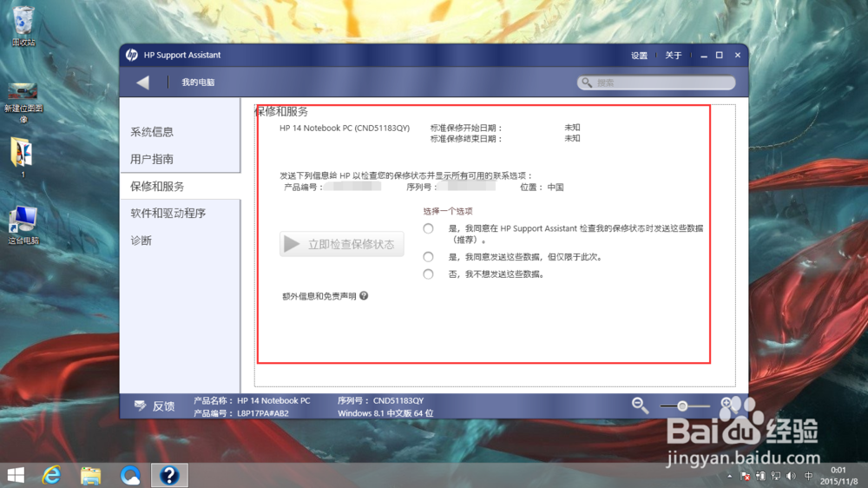Select the 新建位图图像 desktop icon

click(x=23, y=103)
